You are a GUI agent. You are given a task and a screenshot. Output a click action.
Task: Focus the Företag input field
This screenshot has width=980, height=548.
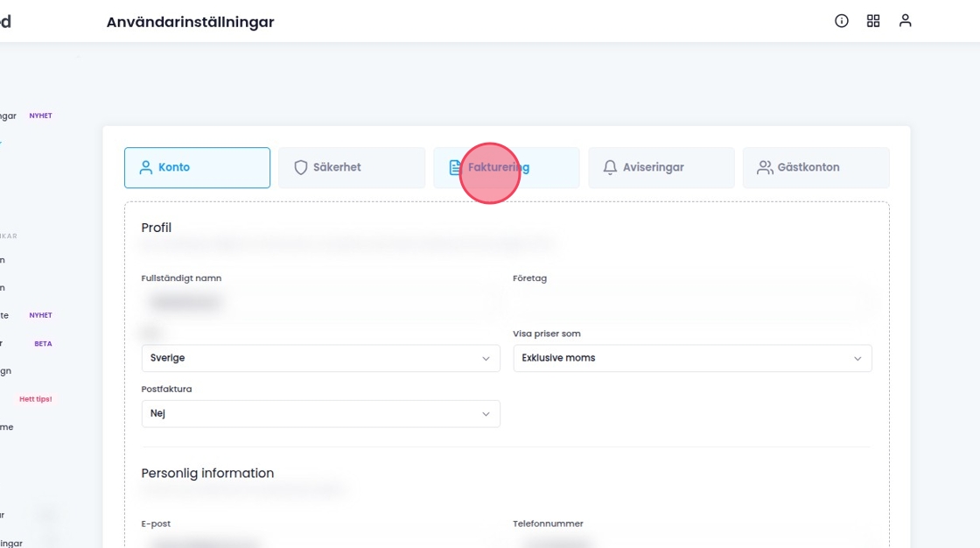point(692,302)
